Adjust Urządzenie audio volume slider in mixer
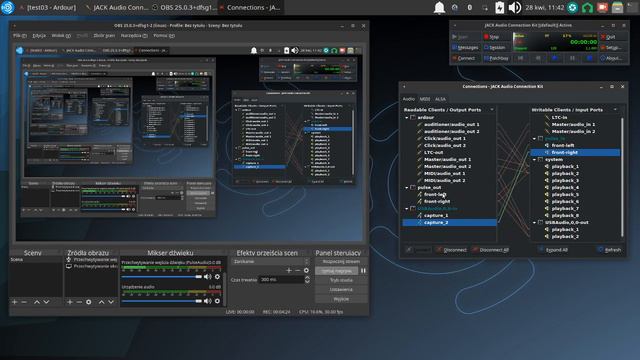The image size is (640, 360). coord(162,301)
